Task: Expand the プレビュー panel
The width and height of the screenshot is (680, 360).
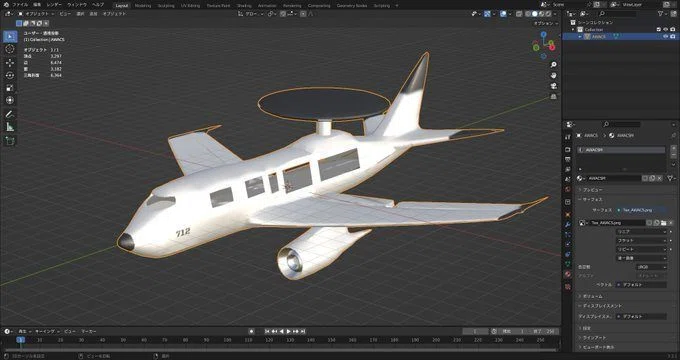Action: coord(592,190)
